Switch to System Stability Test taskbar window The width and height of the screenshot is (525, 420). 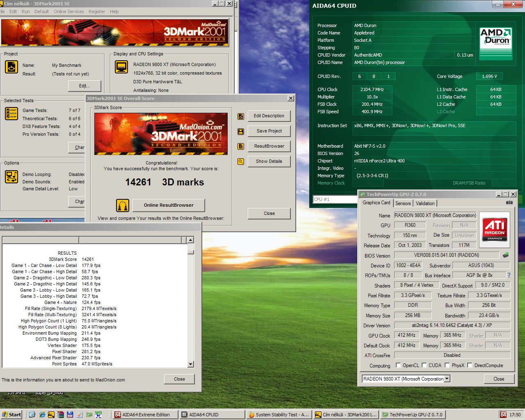278,415
